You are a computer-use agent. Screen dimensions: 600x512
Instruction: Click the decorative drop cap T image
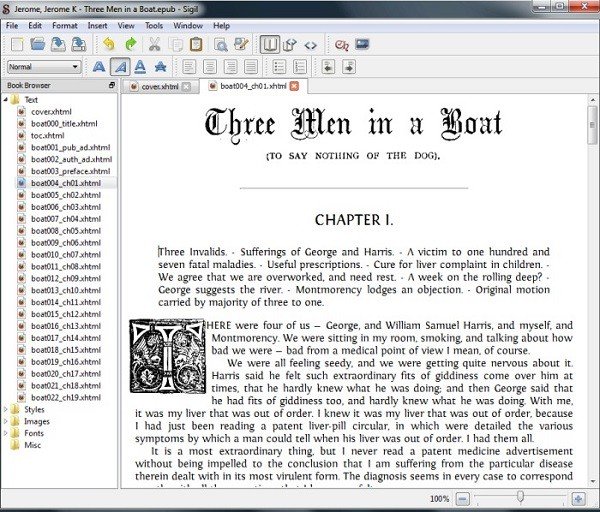point(168,356)
